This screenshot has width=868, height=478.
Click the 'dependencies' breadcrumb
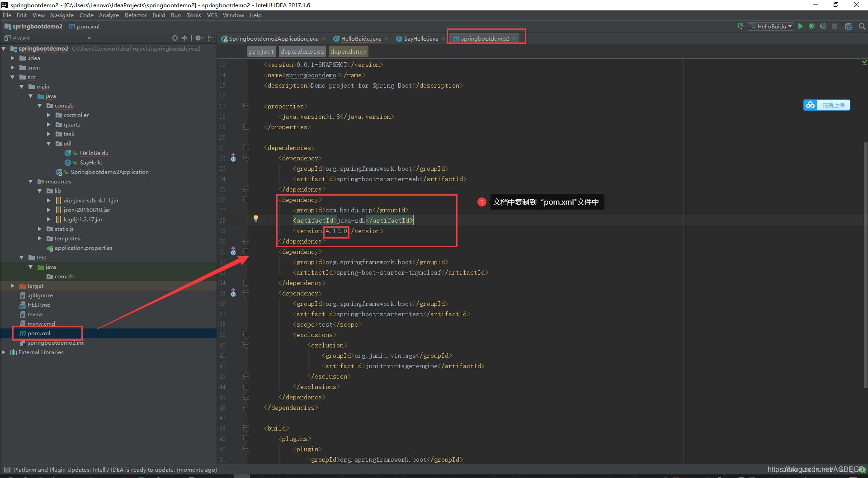click(302, 52)
